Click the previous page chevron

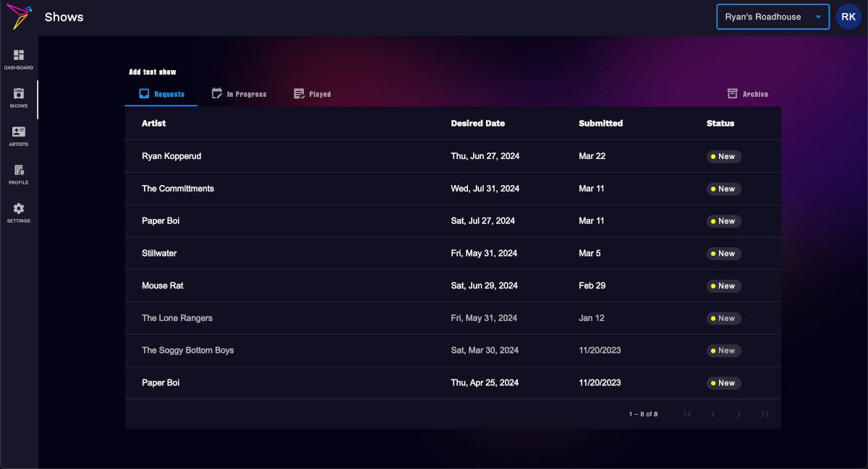pos(712,413)
